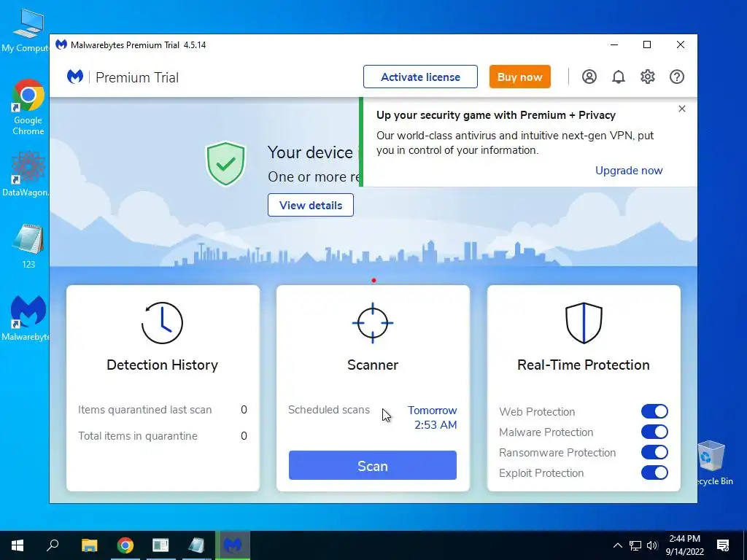747x560 pixels.
Task: Click Items quarantined last scan row
Action: click(163, 410)
